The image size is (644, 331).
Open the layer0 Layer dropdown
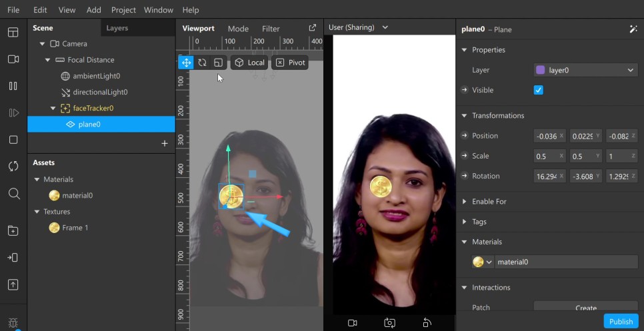point(586,70)
